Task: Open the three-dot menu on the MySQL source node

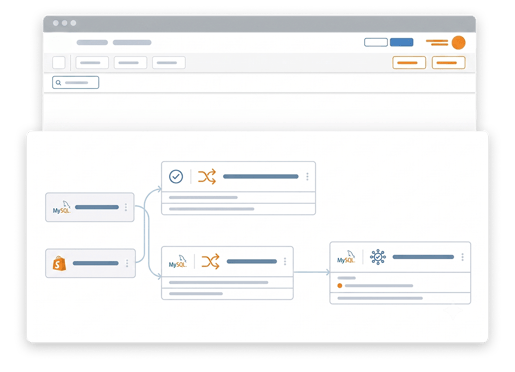Action: pyautogui.click(x=126, y=207)
